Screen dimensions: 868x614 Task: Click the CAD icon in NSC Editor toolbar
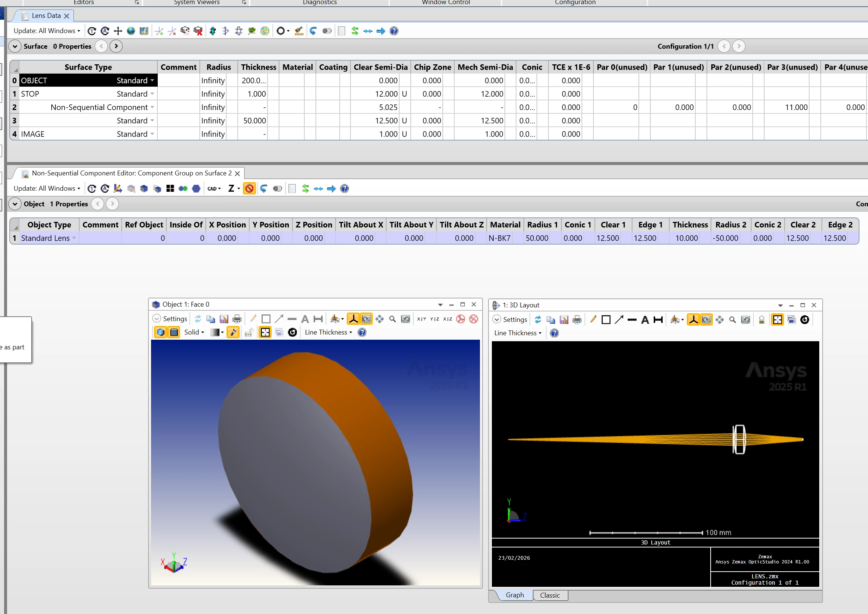click(x=214, y=189)
